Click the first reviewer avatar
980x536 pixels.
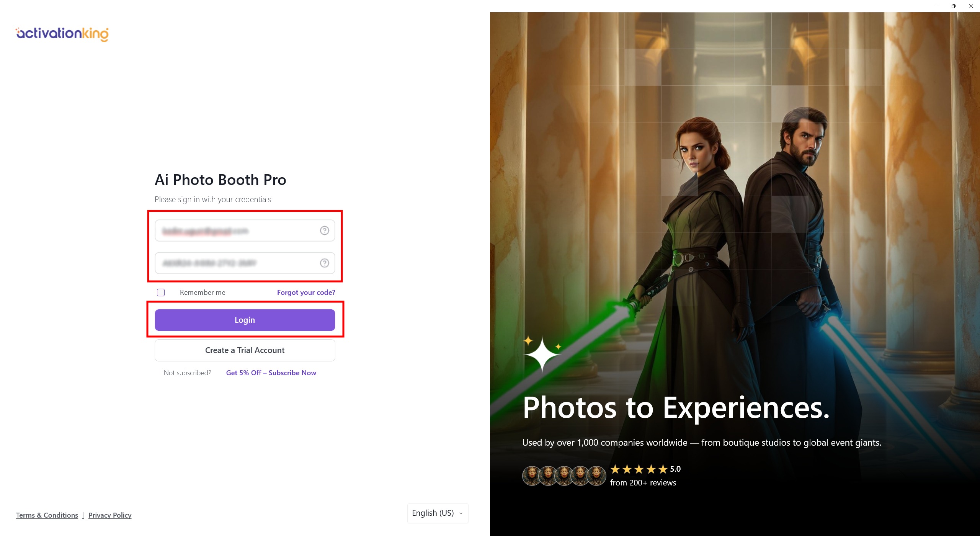point(532,476)
